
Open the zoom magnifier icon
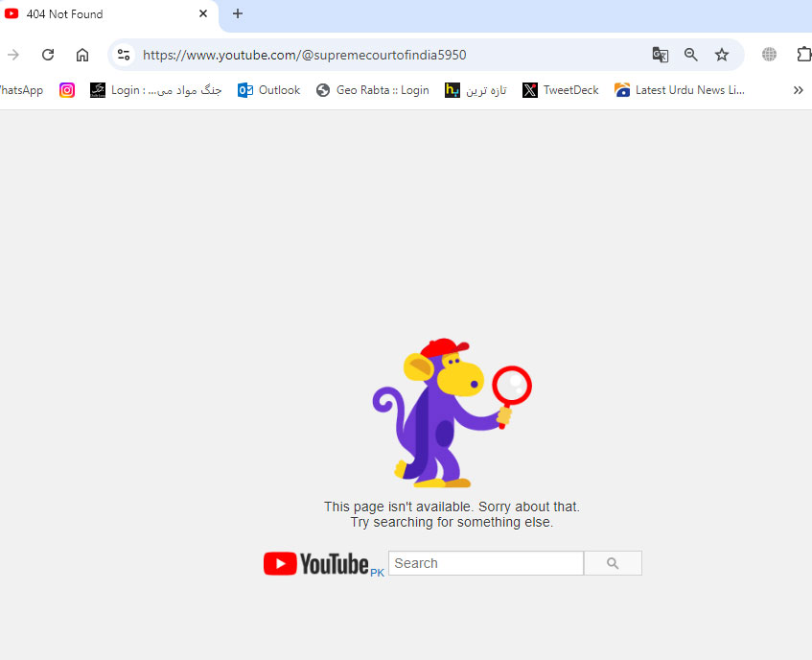(691, 55)
